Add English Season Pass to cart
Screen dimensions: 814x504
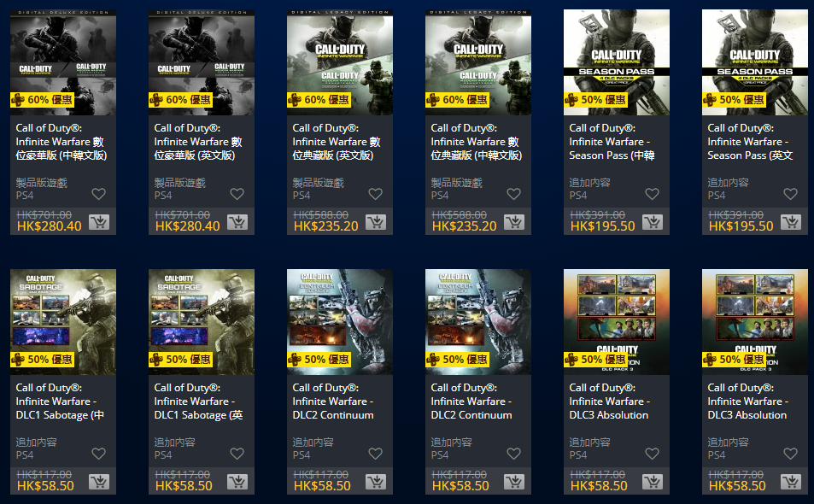[791, 222]
